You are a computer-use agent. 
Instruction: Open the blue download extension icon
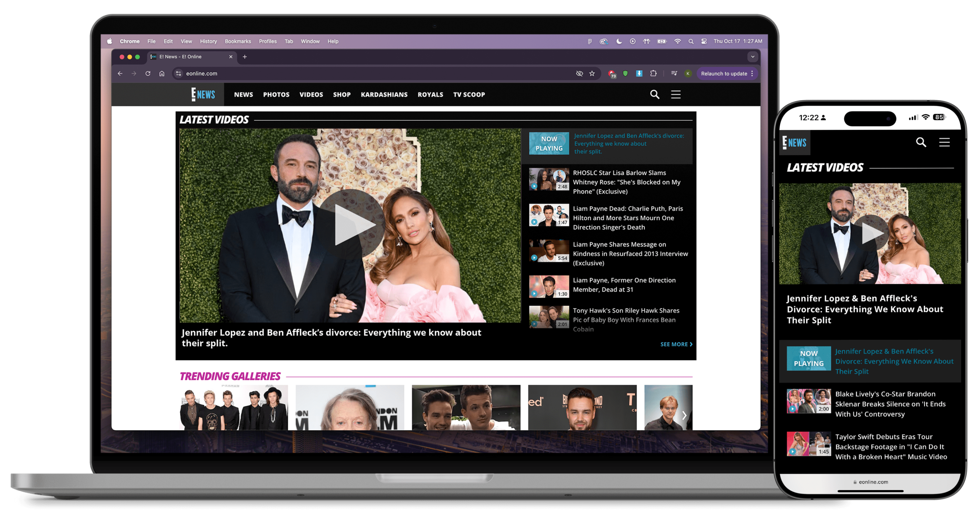(639, 73)
